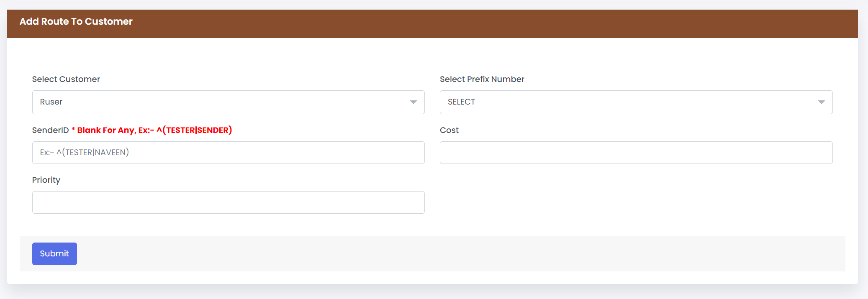This screenshot has height=299, width=868.
Task: Click the SELECT value in prefix dropdown
Action: coord(461,102)
